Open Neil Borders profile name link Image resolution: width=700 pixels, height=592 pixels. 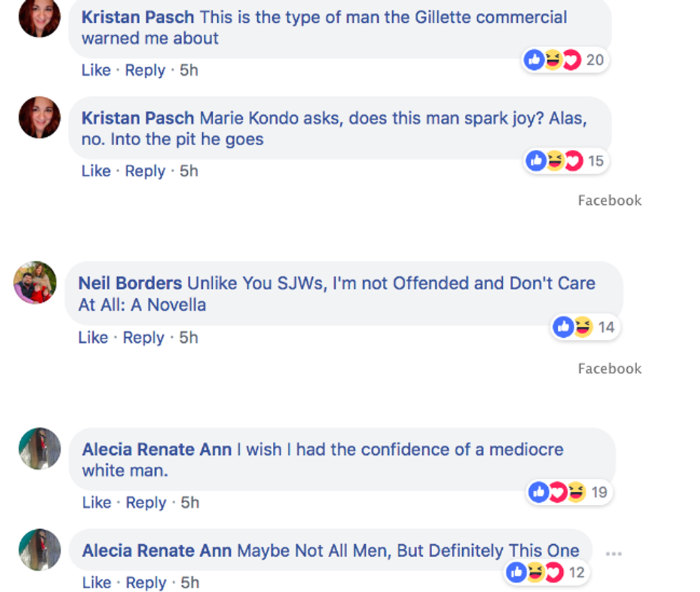pos(130,283)
